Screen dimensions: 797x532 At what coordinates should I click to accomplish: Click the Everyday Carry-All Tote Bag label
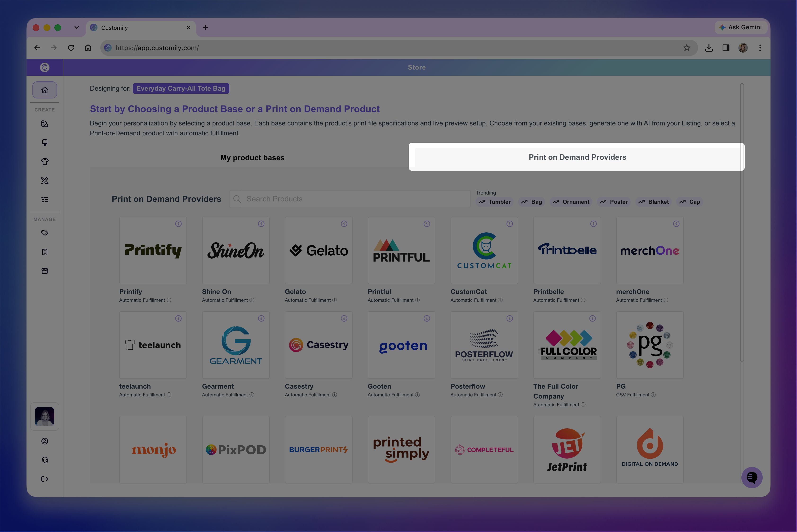(181, 88)
